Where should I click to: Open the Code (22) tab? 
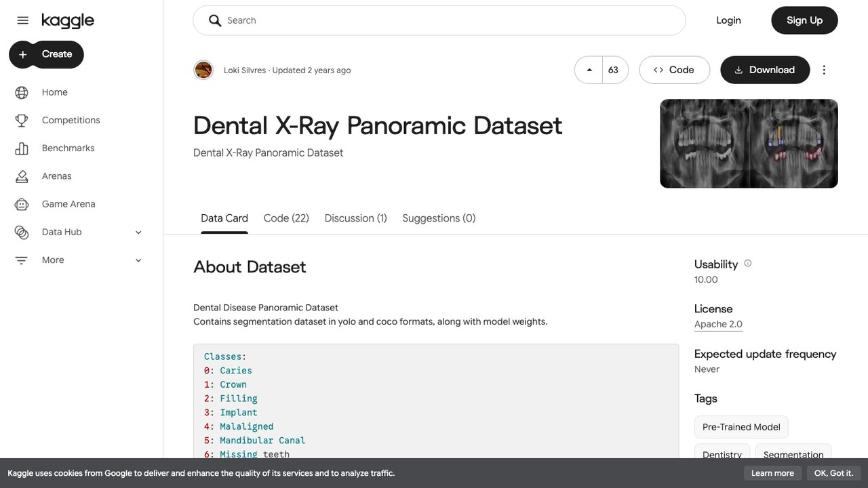point(286,218)
